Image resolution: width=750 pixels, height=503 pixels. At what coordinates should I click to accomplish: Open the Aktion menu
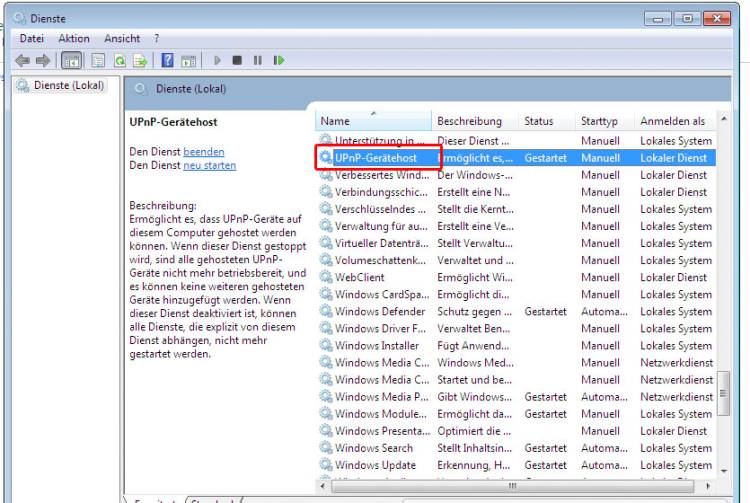coord(74,38)
